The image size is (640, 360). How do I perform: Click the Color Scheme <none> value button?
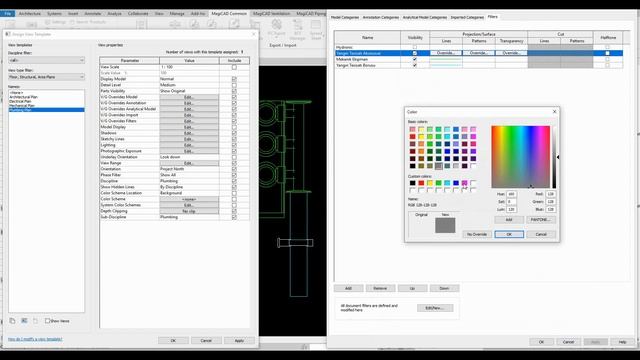[x=189, y=199]
